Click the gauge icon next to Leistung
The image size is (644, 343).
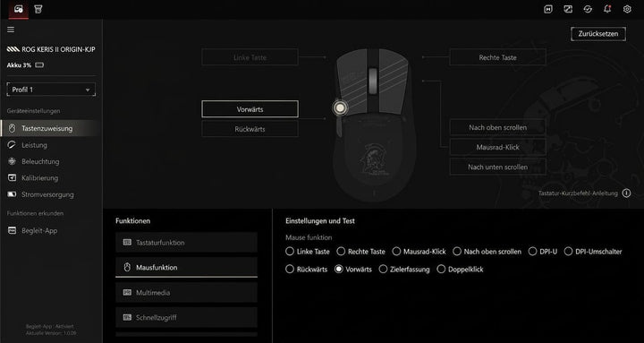click(x=12, y=145)
